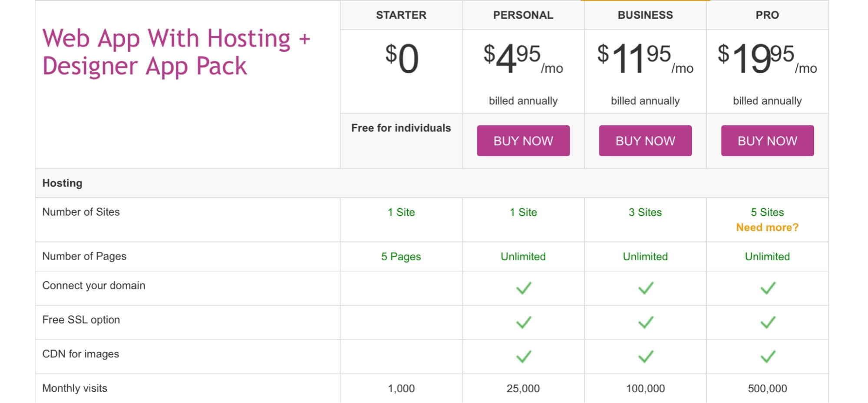The image size is (868, 403).
Task: Click the 100,000 monthly visits value
Action: click(x=645, y=389)
